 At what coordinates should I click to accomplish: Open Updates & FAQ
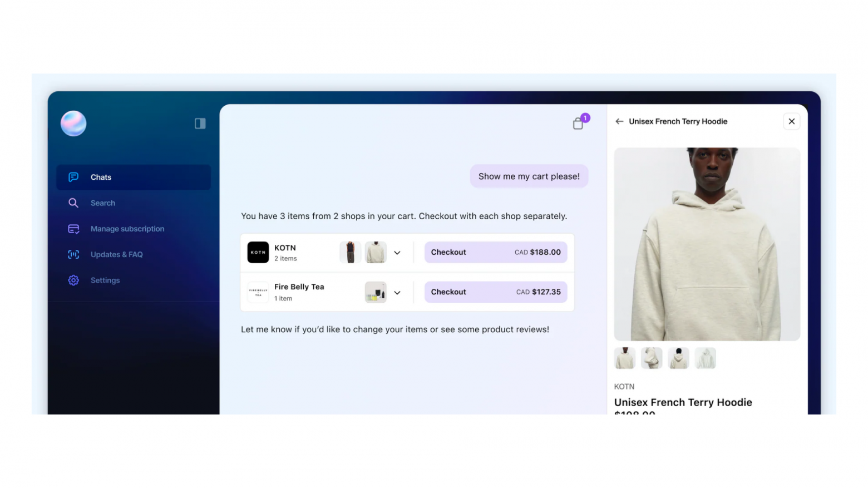click(x=116, y=254)
